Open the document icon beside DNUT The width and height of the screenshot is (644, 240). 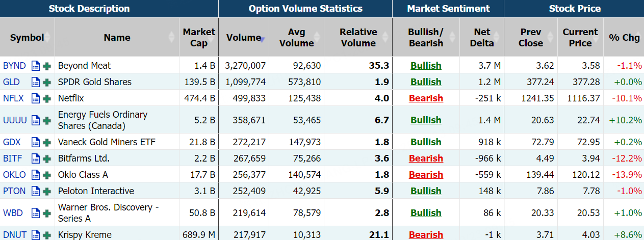[x=36, y=235]
